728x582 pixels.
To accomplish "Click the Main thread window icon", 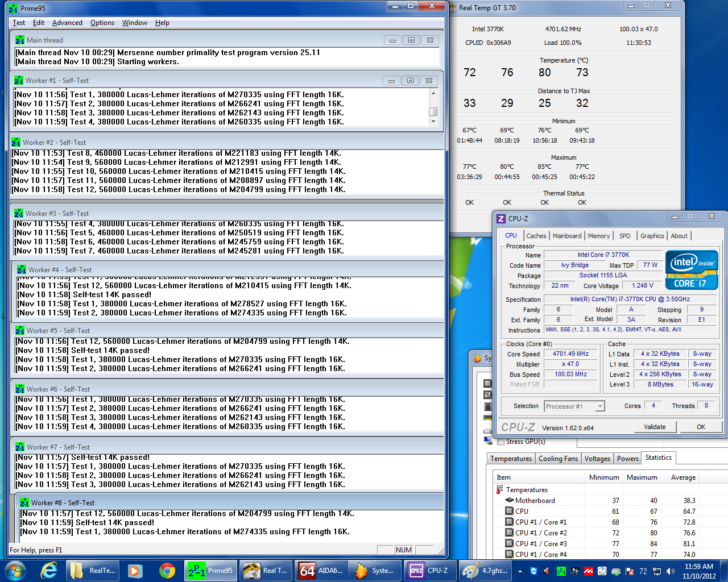I will (20, 40).
